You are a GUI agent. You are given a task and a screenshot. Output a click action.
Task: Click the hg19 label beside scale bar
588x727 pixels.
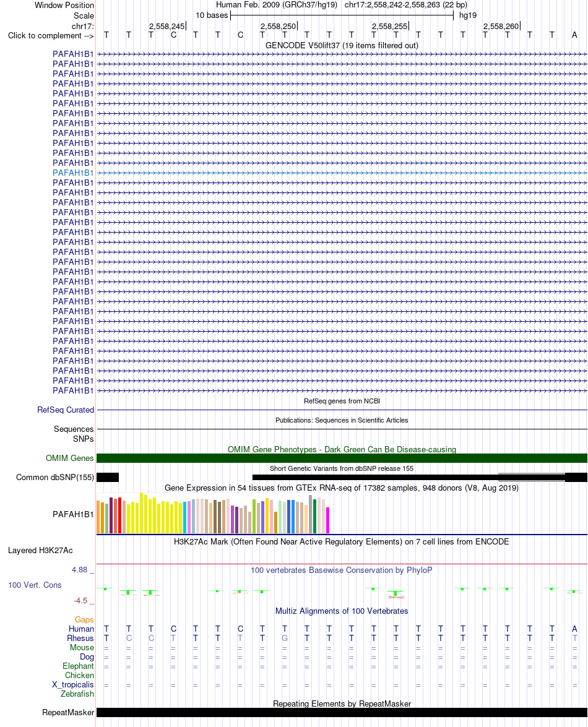(x=467, y=15)
